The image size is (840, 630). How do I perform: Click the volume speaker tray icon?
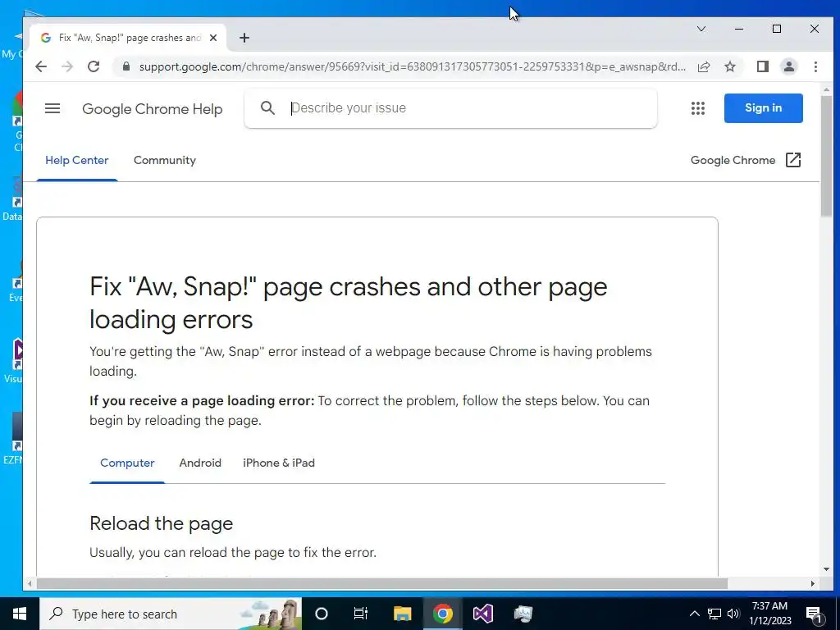click(733, 614)
